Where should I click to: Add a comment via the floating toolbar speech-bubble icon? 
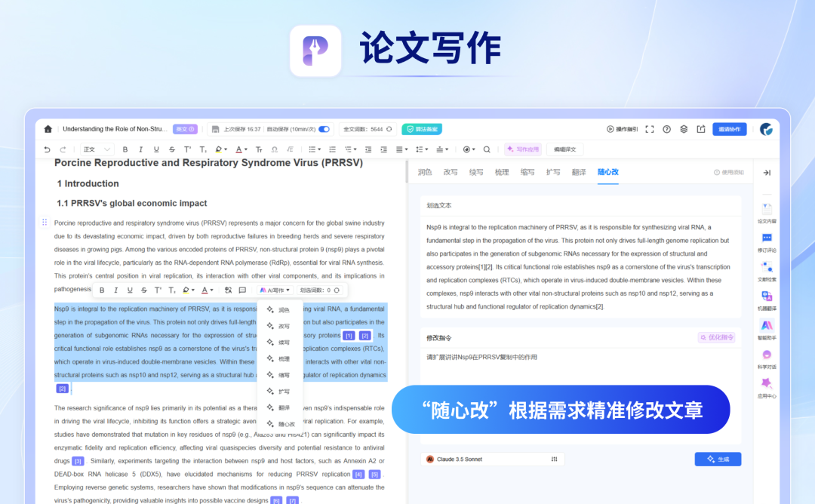pyautogui.click(x=242, y=290)
